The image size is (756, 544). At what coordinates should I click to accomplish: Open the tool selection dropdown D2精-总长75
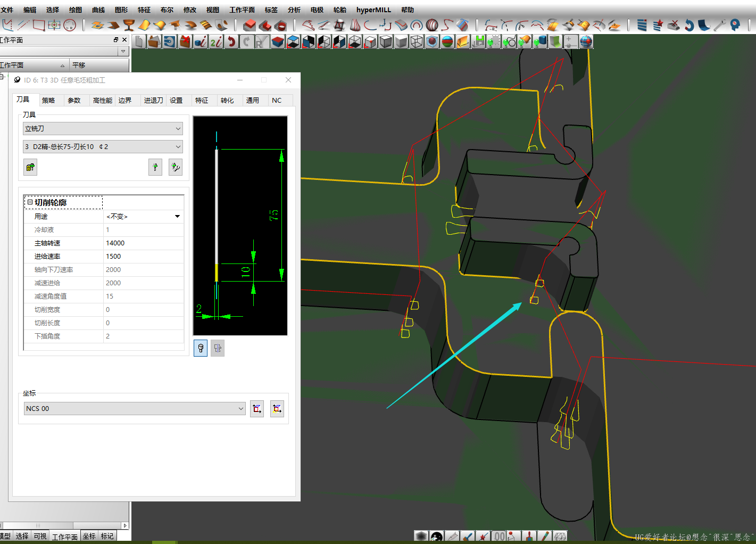[103, 146]
